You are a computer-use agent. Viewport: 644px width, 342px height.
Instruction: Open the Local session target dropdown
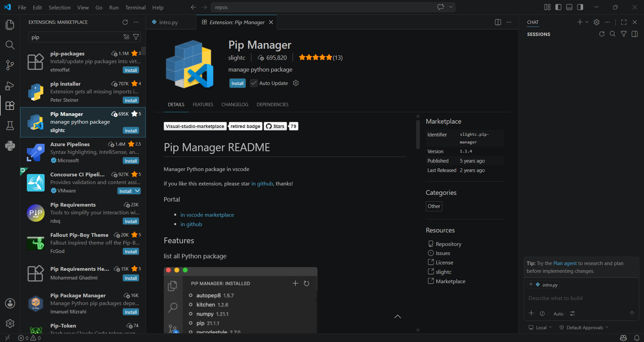[x=540, y=328]
